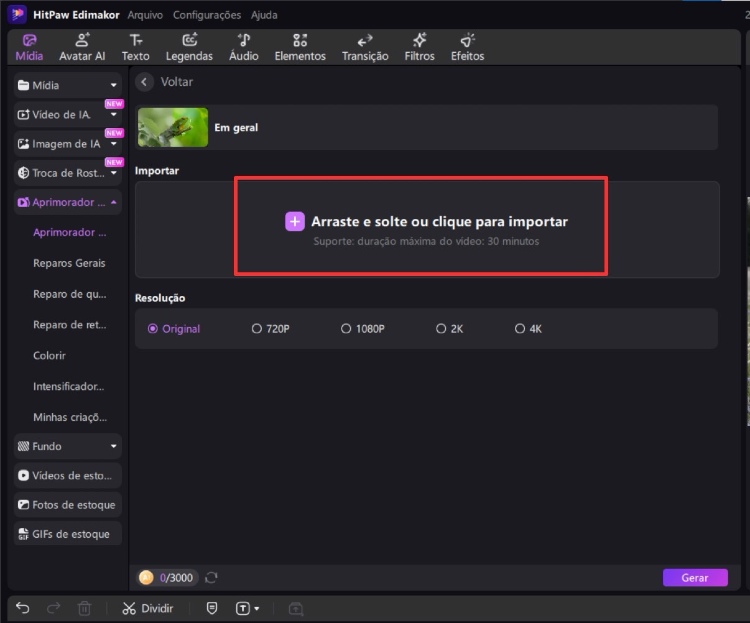The height and width of the screenshot is (623, 750).
Task: Click the trash delete icon
Action: (84, 608)
